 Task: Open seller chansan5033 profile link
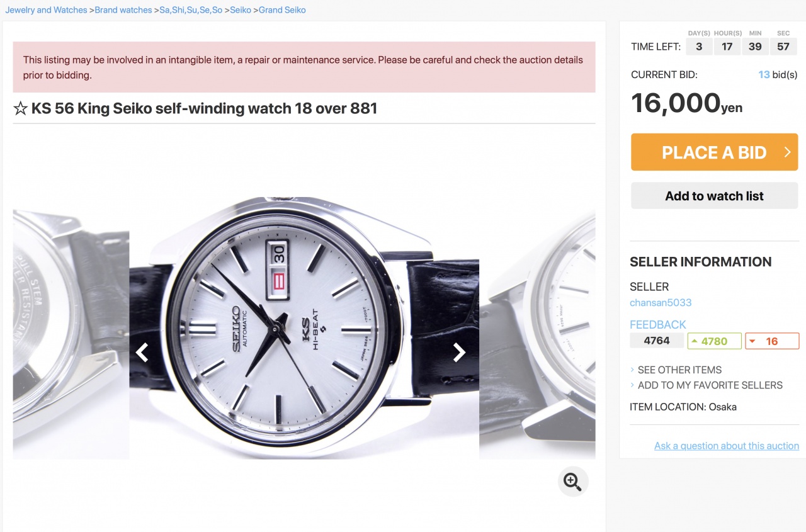tap(661, 303)
